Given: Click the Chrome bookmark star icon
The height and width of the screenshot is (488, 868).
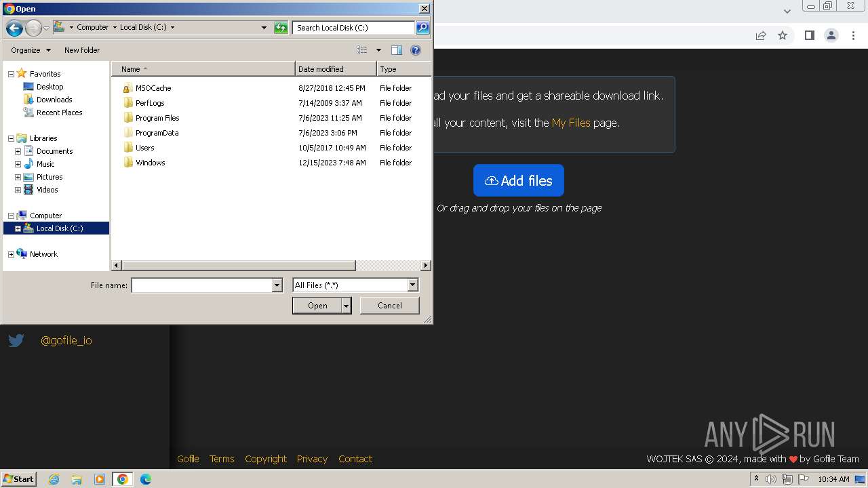Looking at the screenshot, I should (783, 35).
